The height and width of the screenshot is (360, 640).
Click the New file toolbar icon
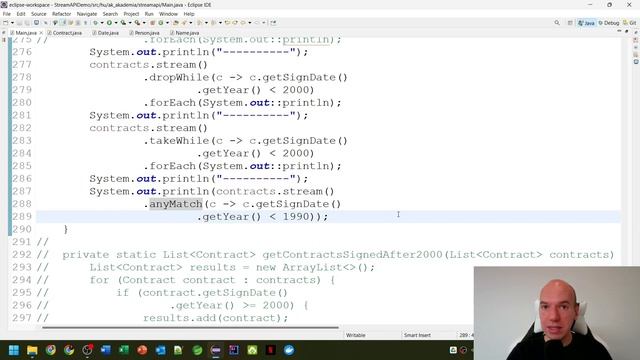tap(6, 23)
